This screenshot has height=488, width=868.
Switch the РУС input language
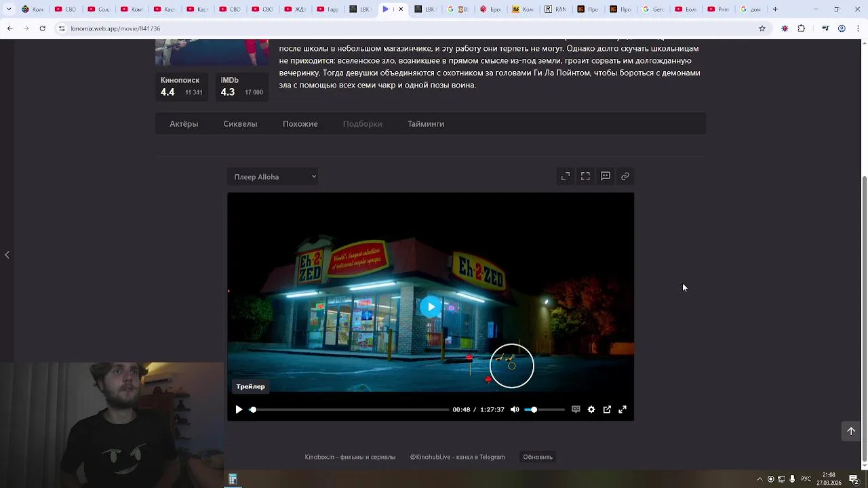tap(806, 479)
